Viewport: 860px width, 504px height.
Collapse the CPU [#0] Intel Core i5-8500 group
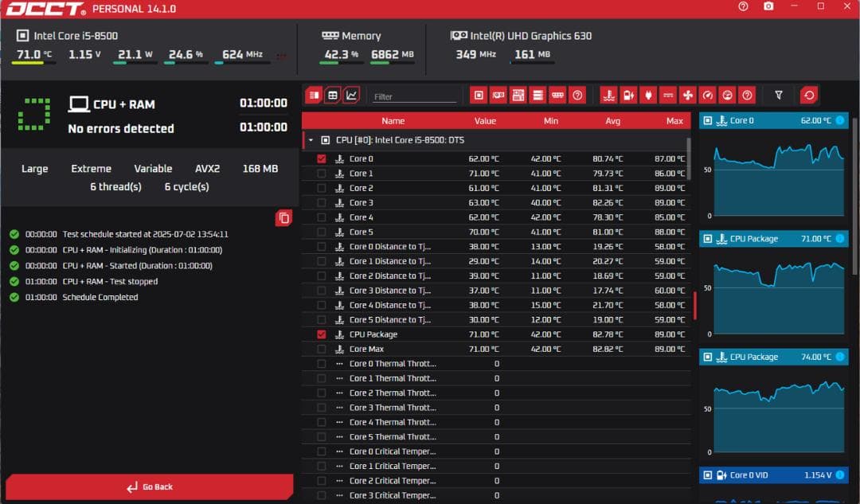click(311, 140)
